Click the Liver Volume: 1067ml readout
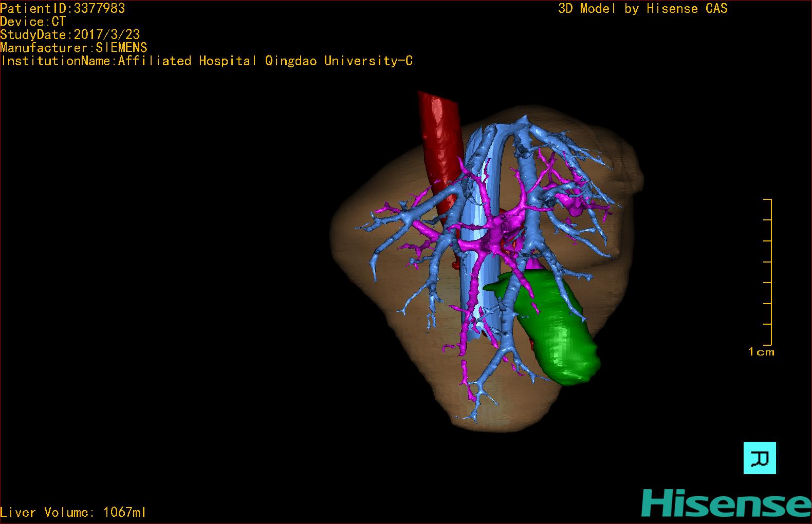Viewport: 812px width, 524px height. pos(73,512)
